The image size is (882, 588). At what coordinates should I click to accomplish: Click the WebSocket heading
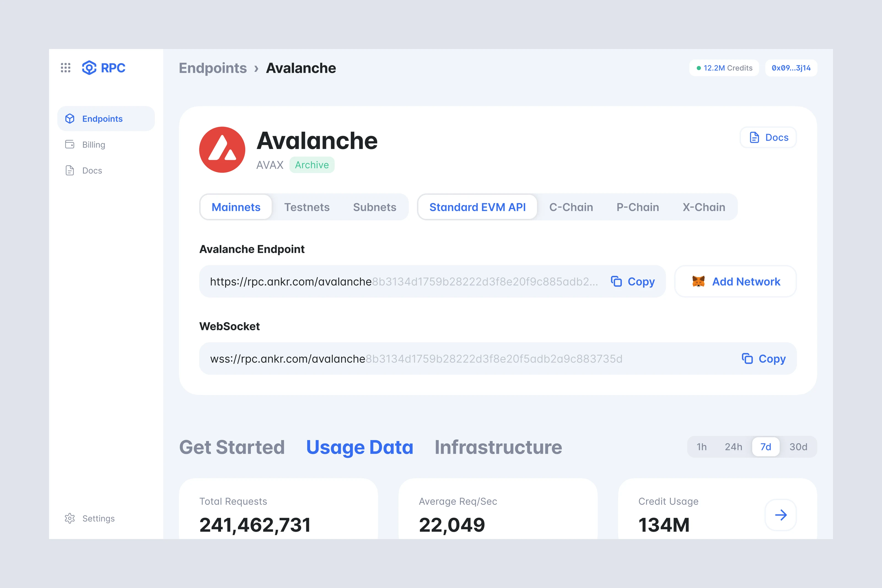tap(229, 326)
